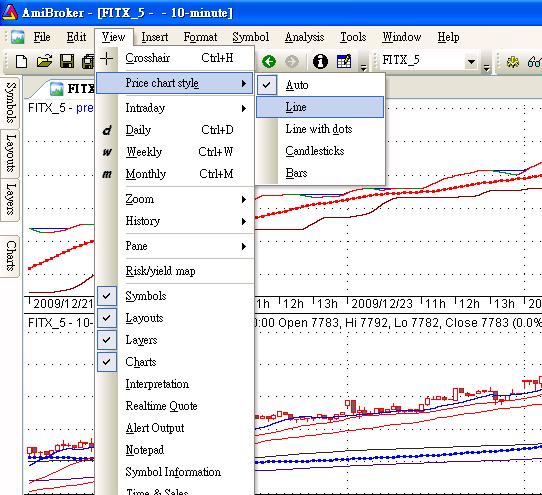542x495 pixels.
Task: Open the Layers side tab
Action: pos(10,200)
